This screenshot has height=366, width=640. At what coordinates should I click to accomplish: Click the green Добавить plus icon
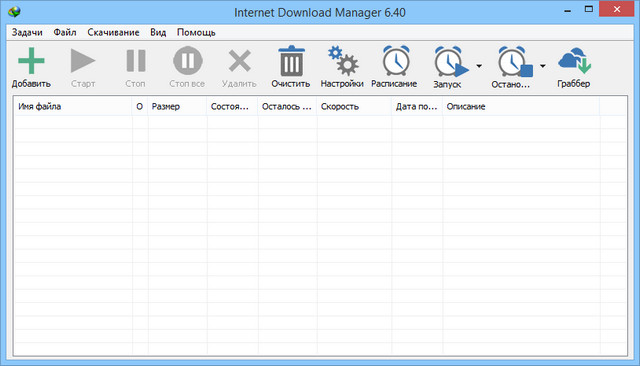coord(31,61)
